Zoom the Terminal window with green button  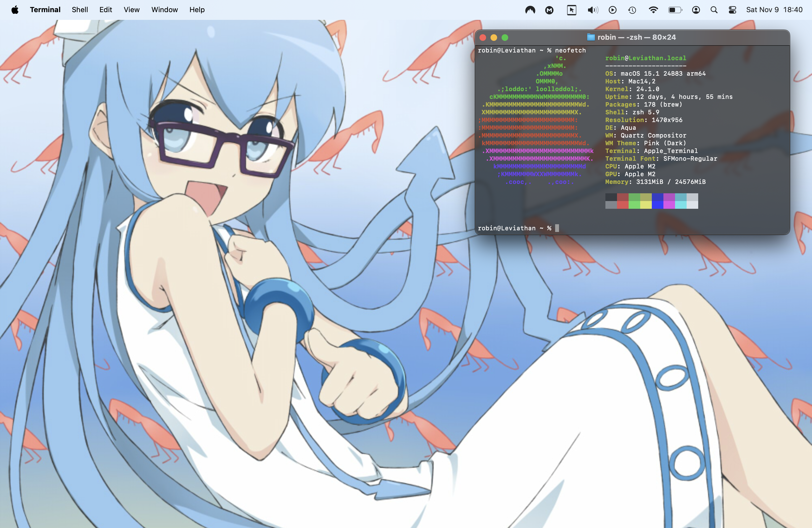pyautogui.click(x=505, y=38)
